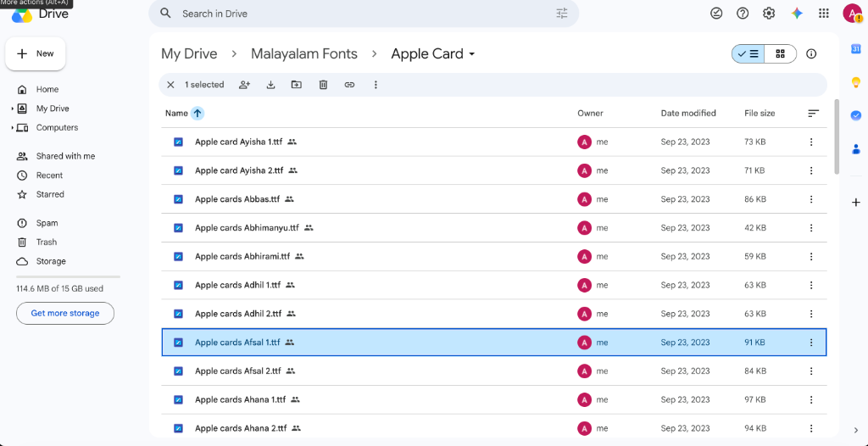
Task: Open Contacts side panel icon
Action: [x=856, y=149]
